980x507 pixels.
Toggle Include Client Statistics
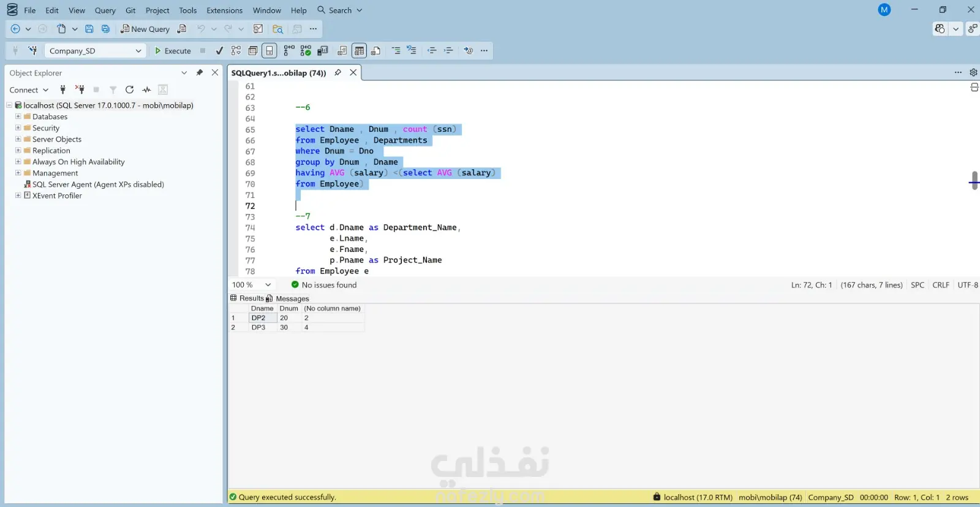[x=323, y=51]
